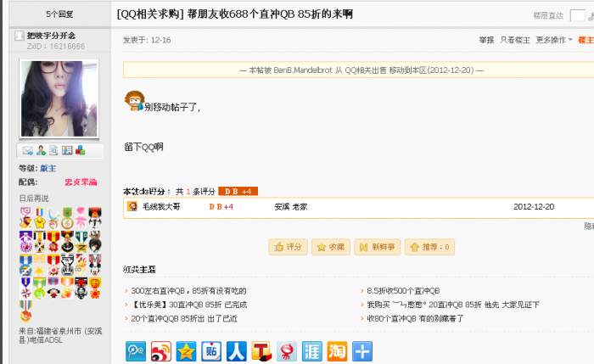
Task: Share via the first blue Tencent icon
Action: (x=136, y=351)
